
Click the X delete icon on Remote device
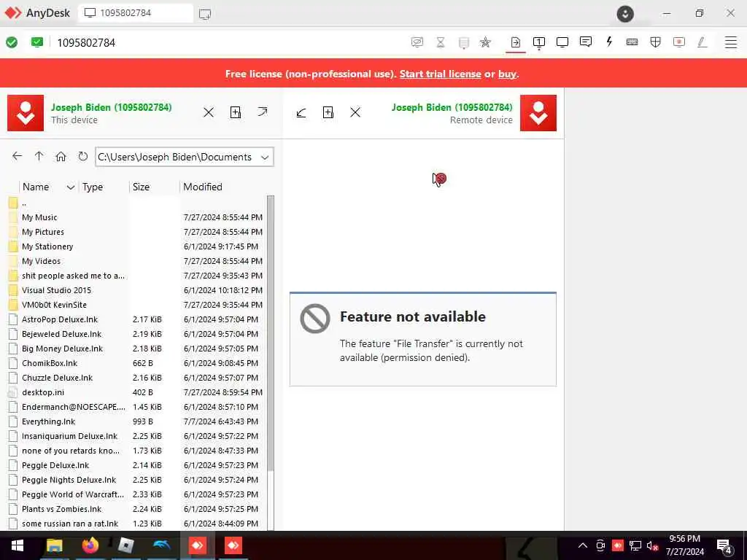tap(355, 112)
